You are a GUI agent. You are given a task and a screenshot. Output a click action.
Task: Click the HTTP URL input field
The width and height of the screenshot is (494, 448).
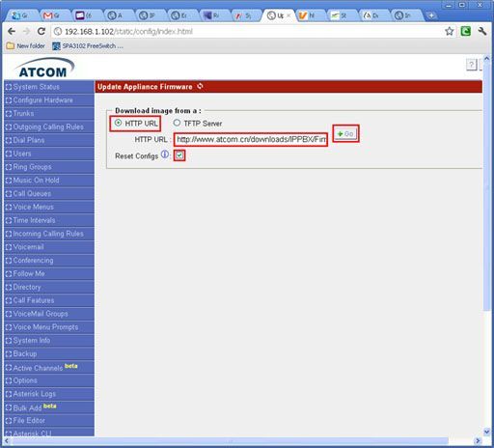point(251,139)
